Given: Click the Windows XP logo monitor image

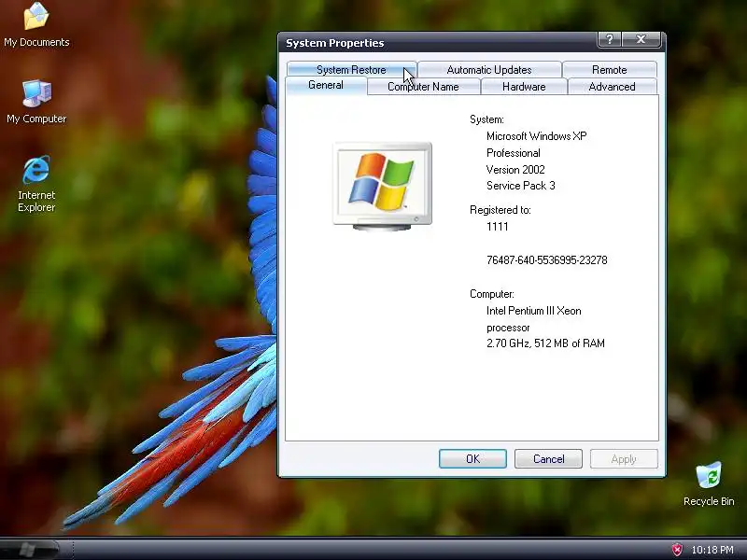Looking at the screenshot, I should coord(382,186).
